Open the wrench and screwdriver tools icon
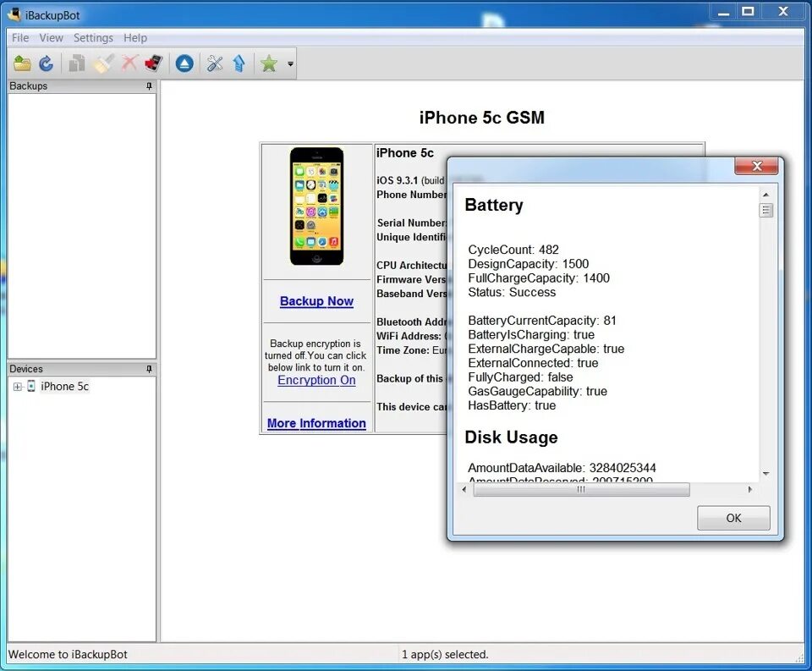 214,63
